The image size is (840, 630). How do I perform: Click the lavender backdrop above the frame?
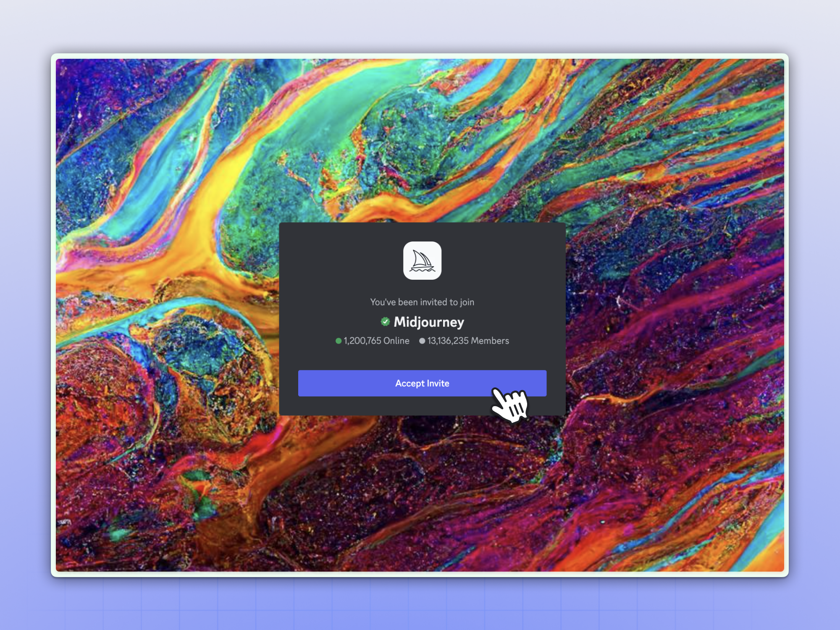click(420, 25)
